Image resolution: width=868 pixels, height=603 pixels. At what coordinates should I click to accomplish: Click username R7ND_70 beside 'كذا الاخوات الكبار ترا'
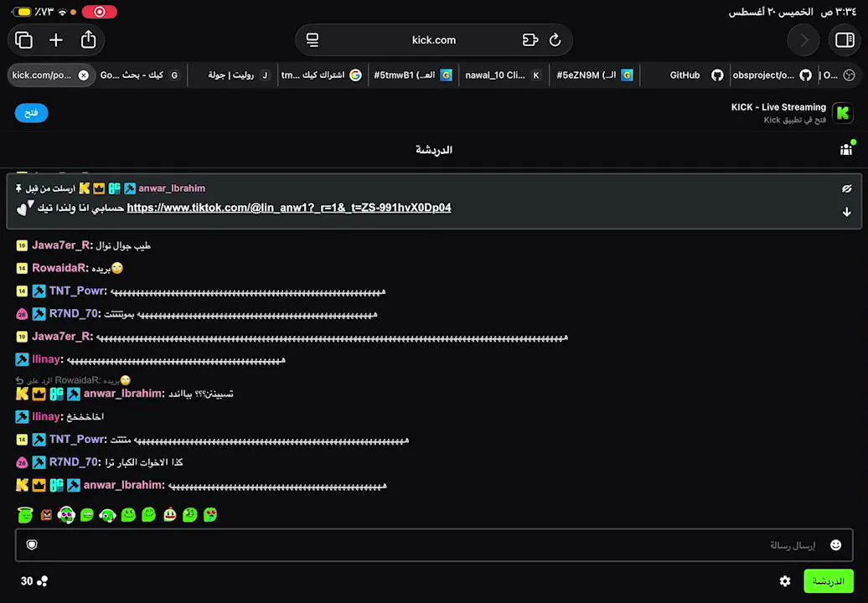74,462
